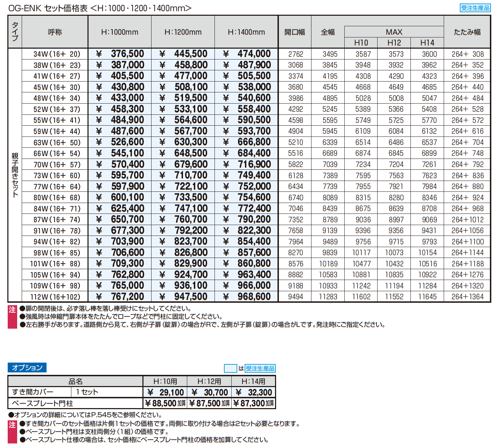
Task: Click the 親子開きセット type label
Action: pyautogui.click(x=15, y=175)
